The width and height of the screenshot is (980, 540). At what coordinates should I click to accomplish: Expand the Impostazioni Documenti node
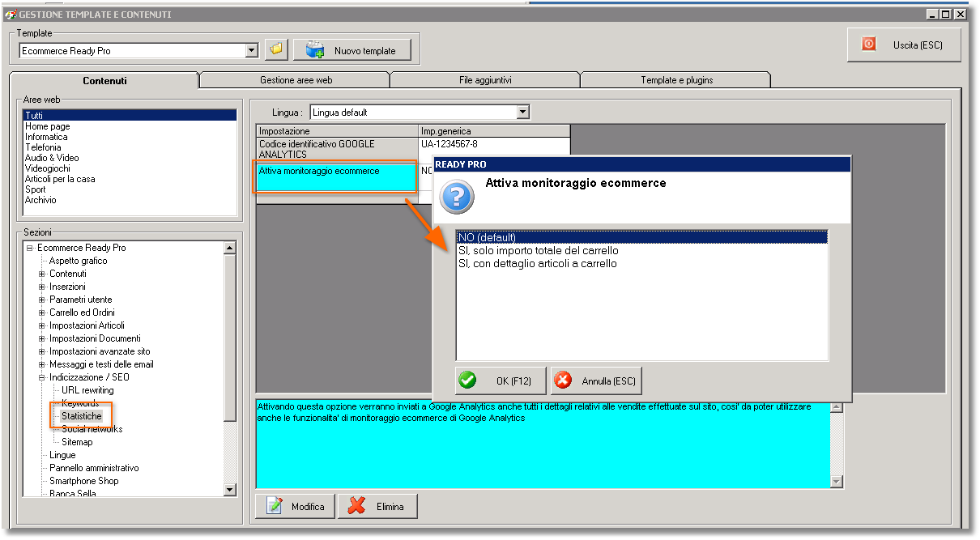42,338
